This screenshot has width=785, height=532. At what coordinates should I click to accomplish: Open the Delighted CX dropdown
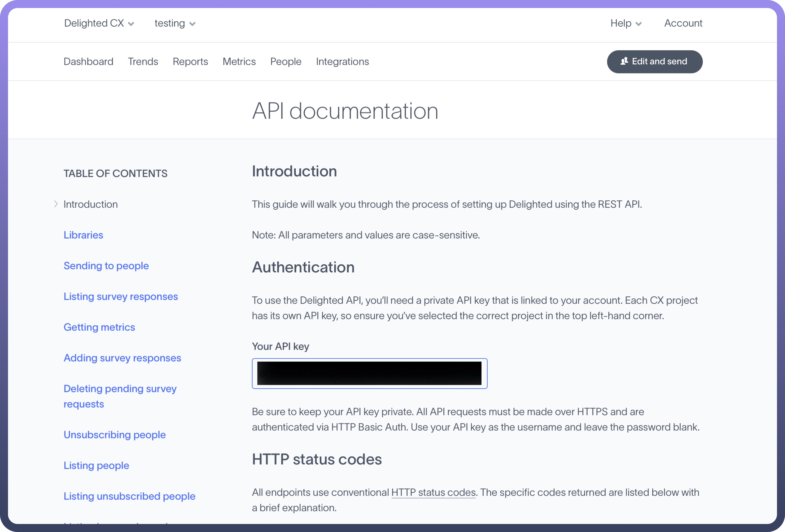pos(99,23)
